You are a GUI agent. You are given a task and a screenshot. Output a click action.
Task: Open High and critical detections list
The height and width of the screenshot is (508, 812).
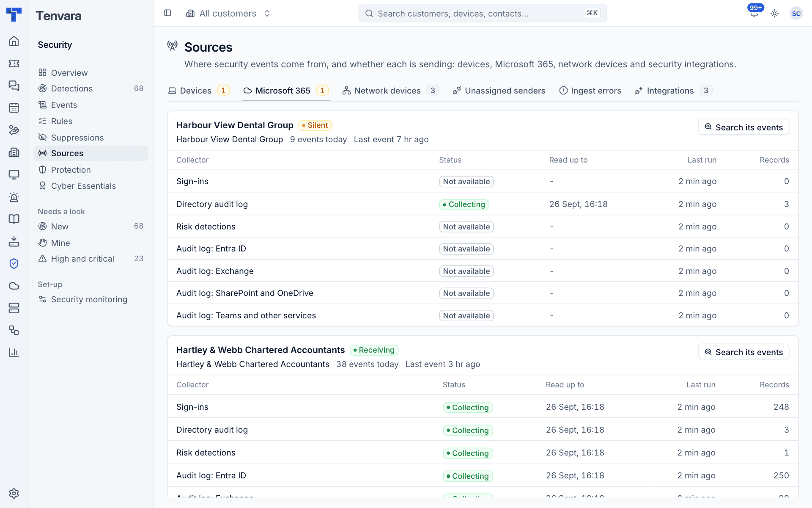click(91, 259)
